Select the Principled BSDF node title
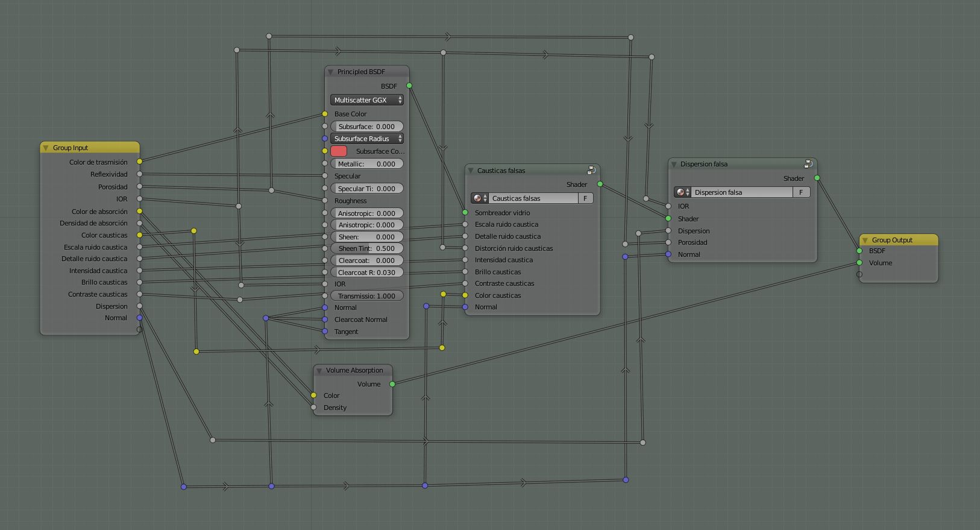 point(361,72)
